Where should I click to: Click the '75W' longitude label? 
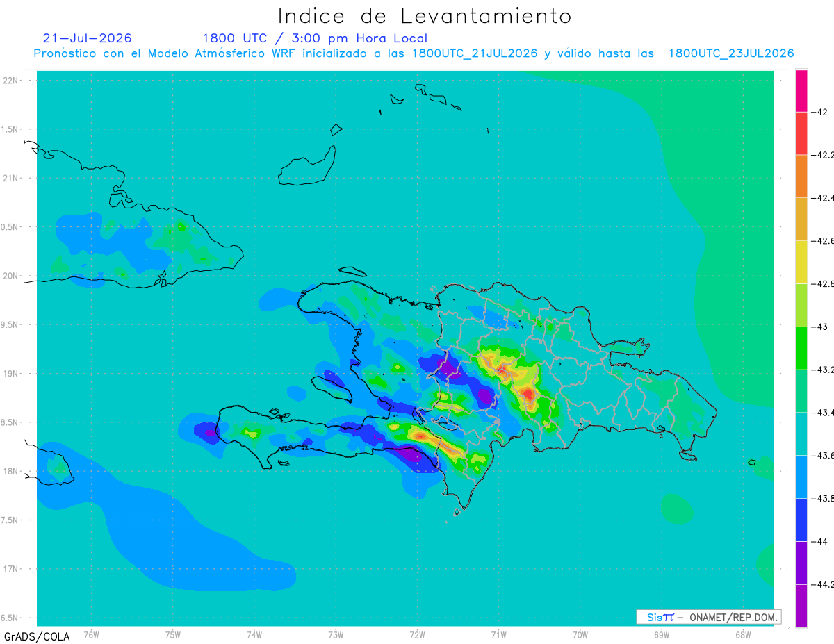[x=173, y=634]
